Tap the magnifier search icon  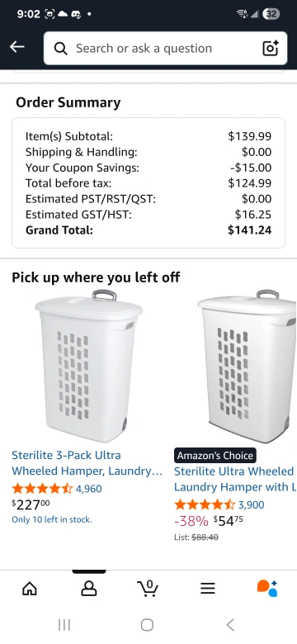(61, 49)
